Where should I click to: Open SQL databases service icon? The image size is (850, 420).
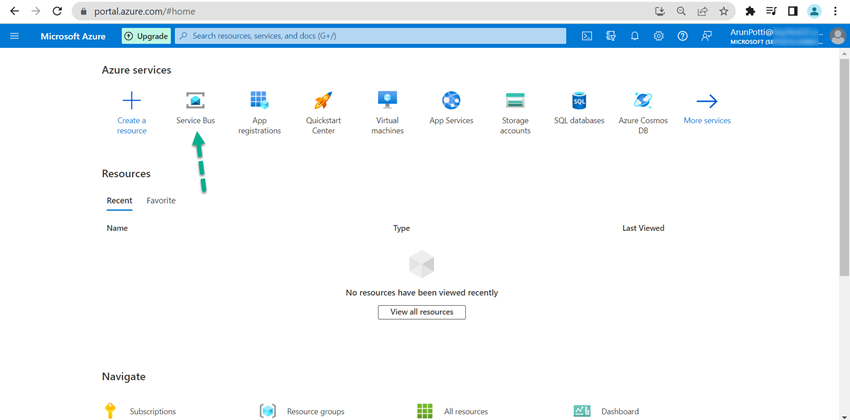(579, 101)
